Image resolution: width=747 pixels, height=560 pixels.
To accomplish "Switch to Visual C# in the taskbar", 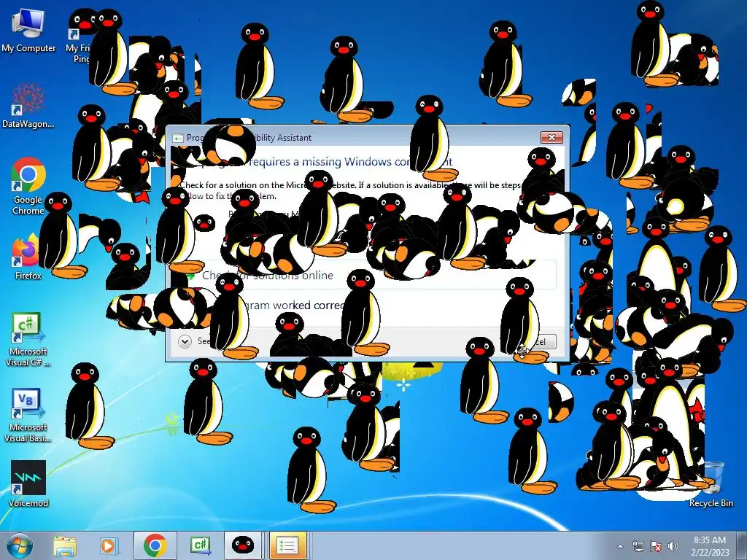I will coord(200,545).
